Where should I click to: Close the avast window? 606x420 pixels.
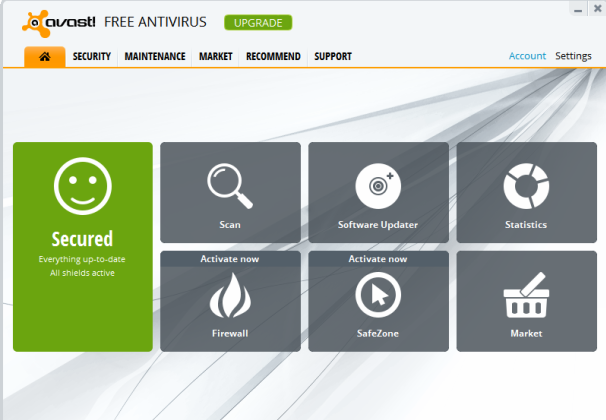[597, 9]
